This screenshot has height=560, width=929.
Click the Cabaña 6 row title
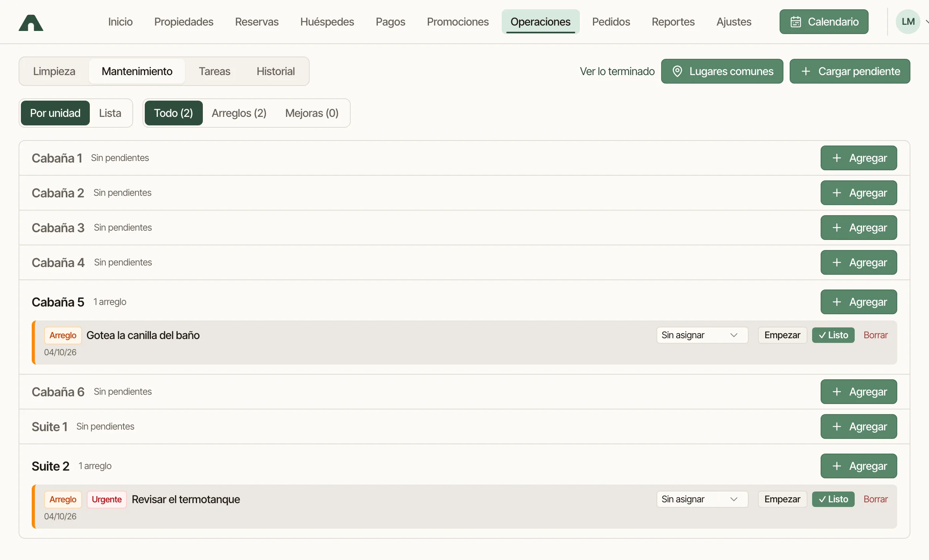[58, 392]
